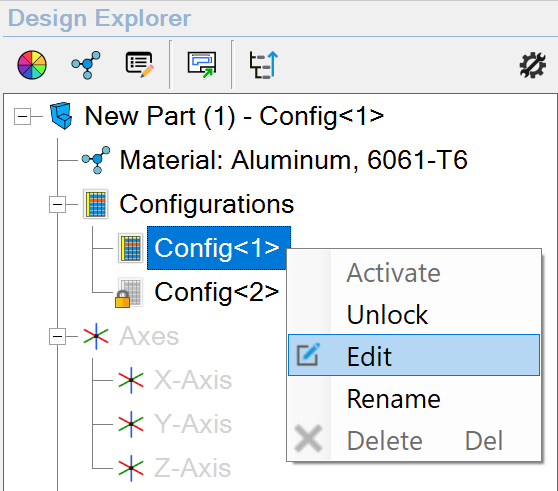Open the color wheel appearance tool
Viewport: 558px width, 491px height.
click(32, 65)
